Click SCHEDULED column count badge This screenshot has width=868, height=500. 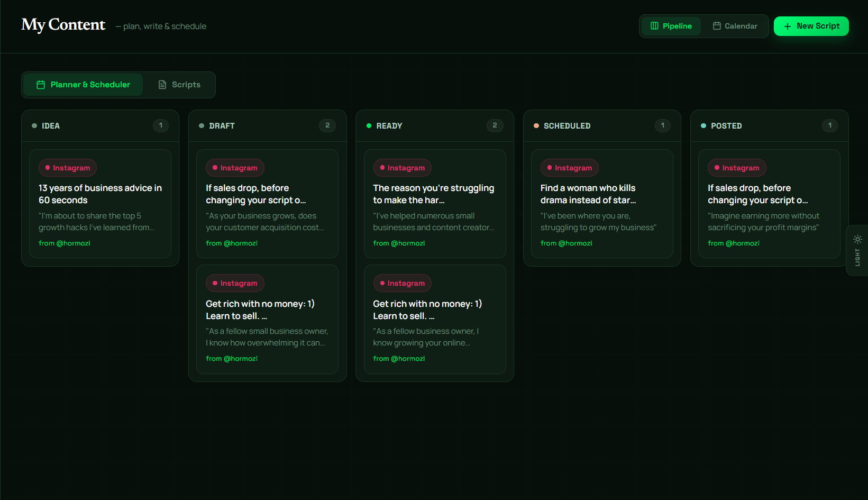point(663,125)
